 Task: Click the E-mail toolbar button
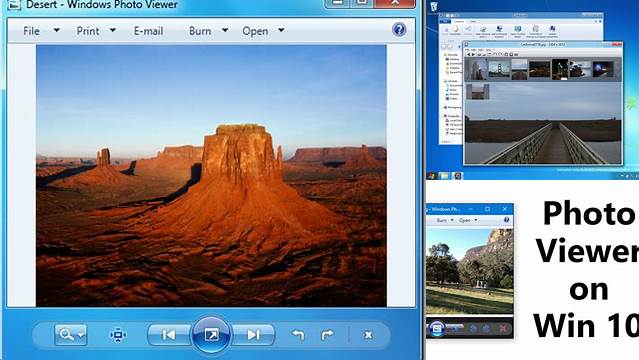pos(148,31)
